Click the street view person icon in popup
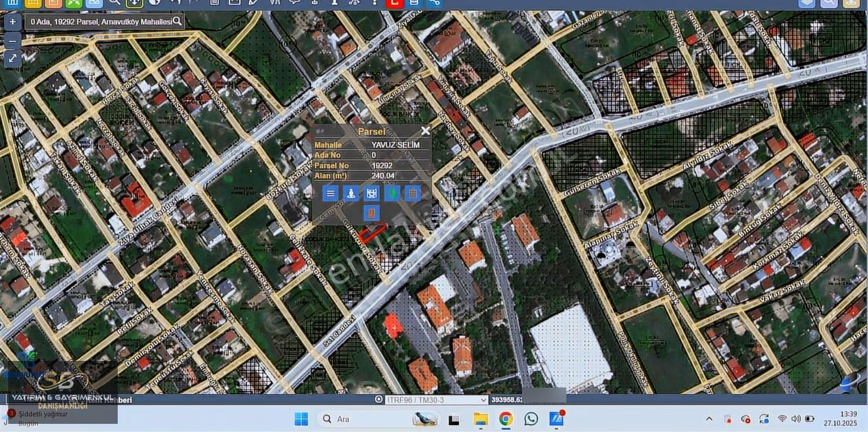Screen dimensions: 868x432 click(351, 193)
